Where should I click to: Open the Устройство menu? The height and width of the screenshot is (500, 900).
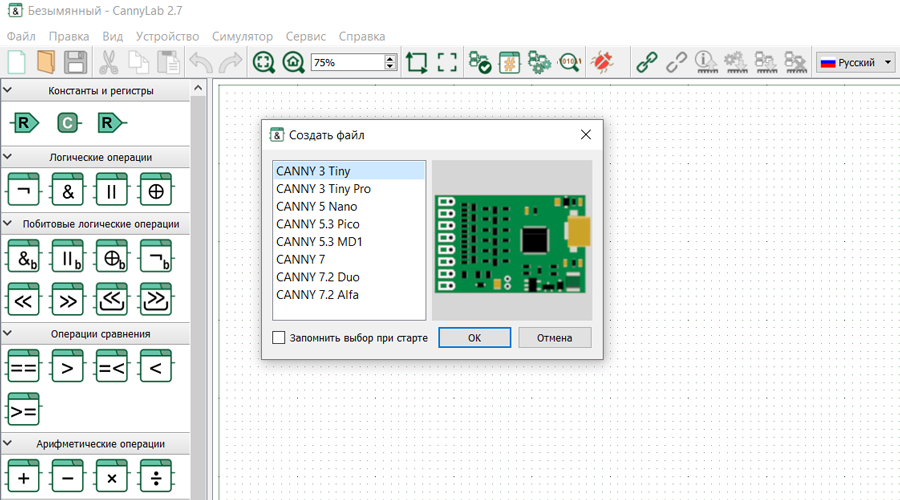click(168, 36)
